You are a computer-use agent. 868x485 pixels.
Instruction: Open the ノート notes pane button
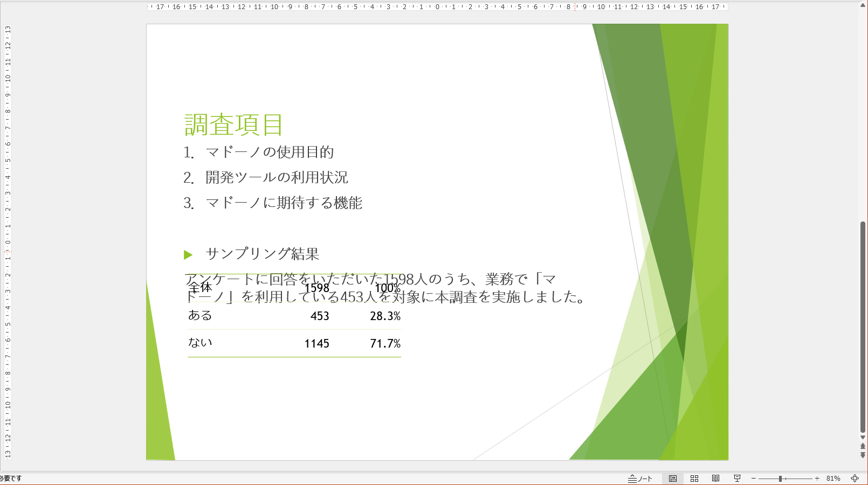point(640,479)
